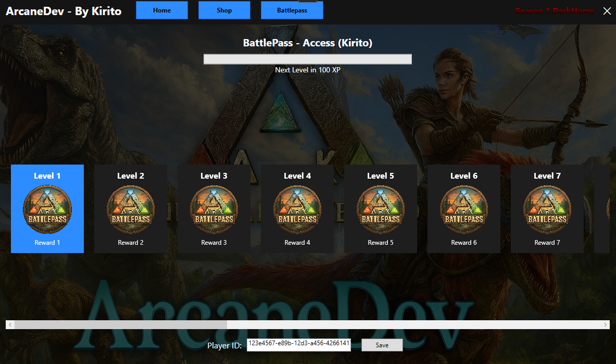
Task: Select the Reward 1 label text
Action: (x=47, y=243)
